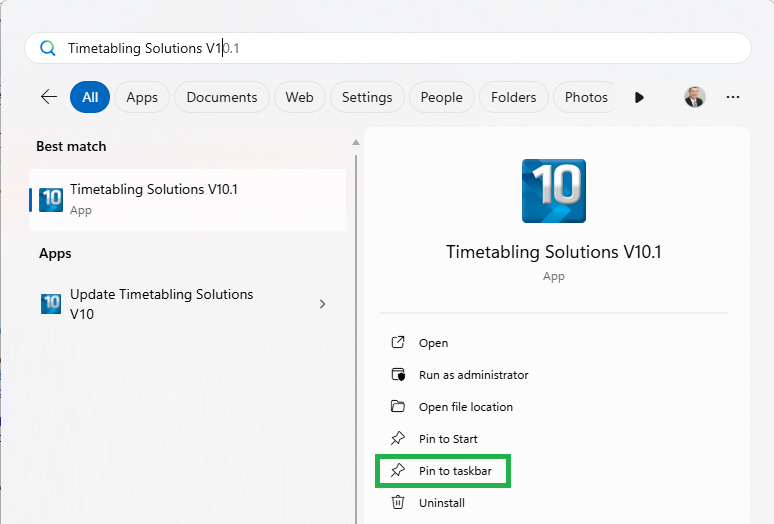Go back with the left arrow
Screen dimensions: 774x524
coord(49,97)
